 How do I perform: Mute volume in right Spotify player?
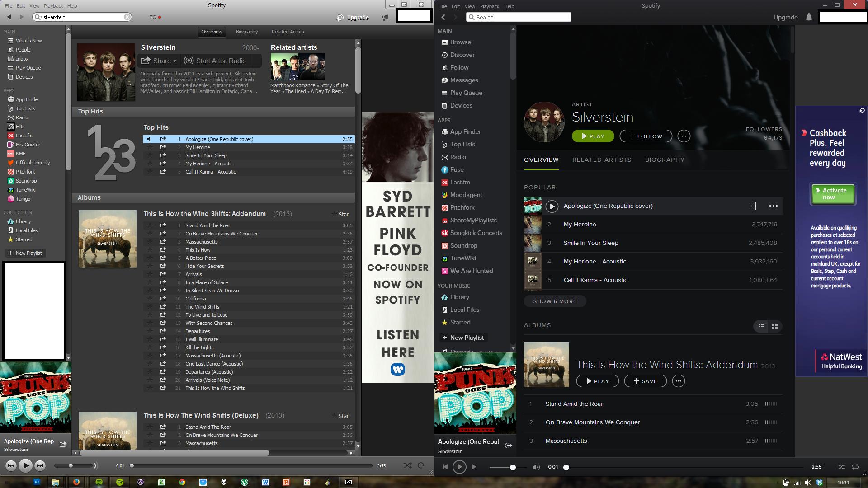coord(536,467)
